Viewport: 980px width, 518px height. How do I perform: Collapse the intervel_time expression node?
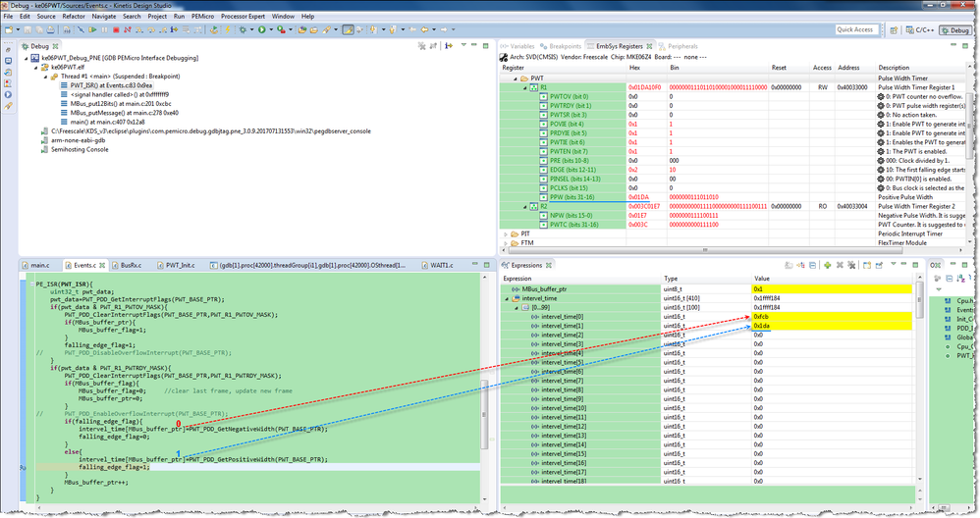click(x=507, y=299)
